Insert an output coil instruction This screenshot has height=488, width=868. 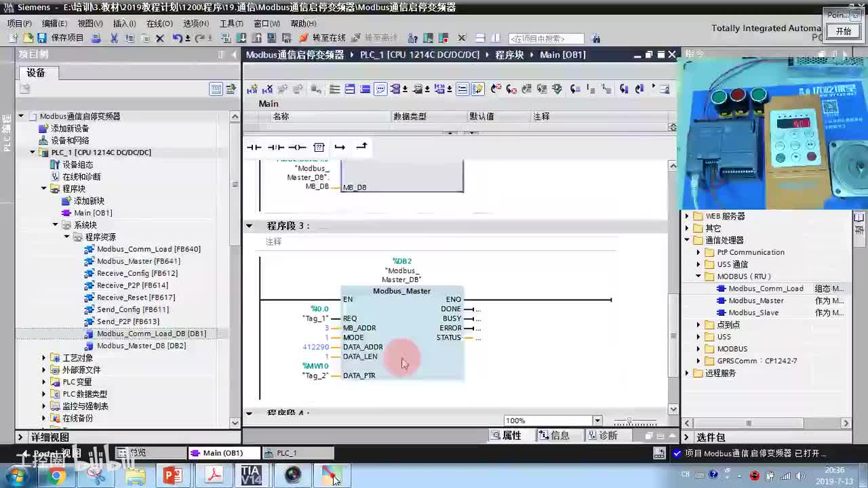297,147
